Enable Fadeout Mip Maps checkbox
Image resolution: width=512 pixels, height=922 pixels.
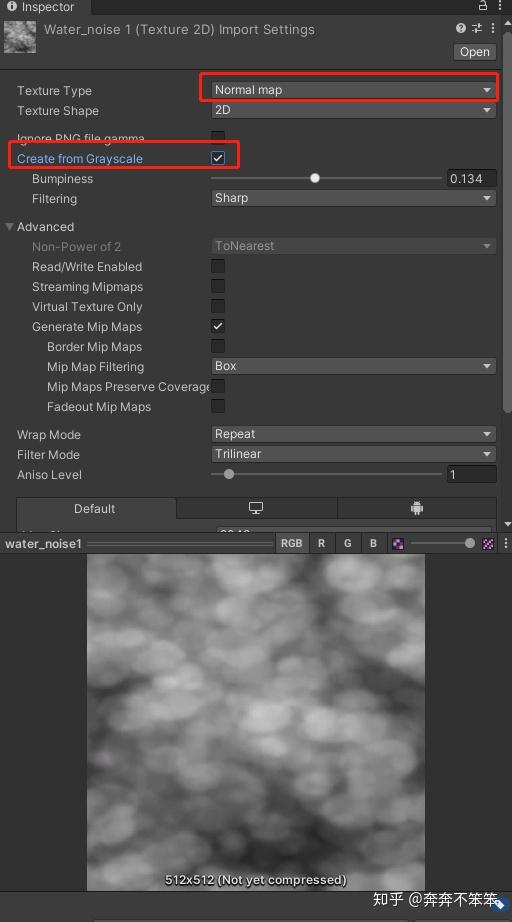tap(218, 406)
